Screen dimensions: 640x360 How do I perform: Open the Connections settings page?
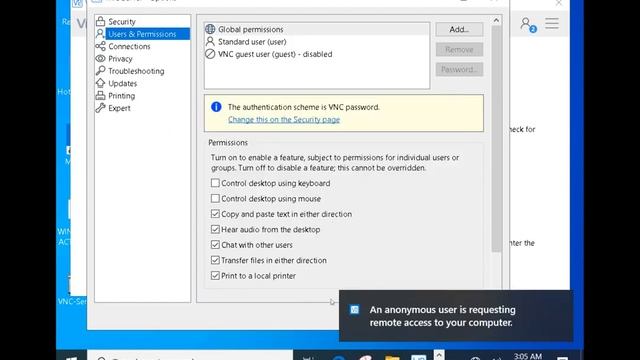(129, 46)
